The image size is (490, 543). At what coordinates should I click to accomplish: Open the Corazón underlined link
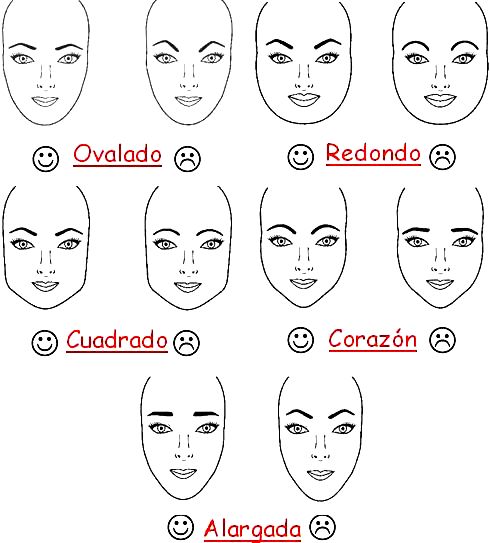pyautogui.click(x=373, y=339)
